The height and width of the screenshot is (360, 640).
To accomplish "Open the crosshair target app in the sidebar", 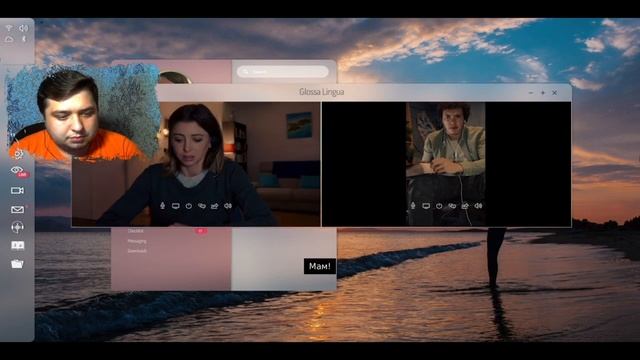I will [17, 227].
